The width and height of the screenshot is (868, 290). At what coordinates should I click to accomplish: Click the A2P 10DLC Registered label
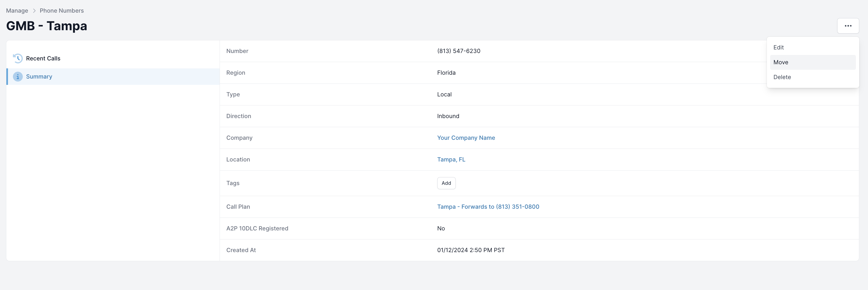[x=257, y=228]
